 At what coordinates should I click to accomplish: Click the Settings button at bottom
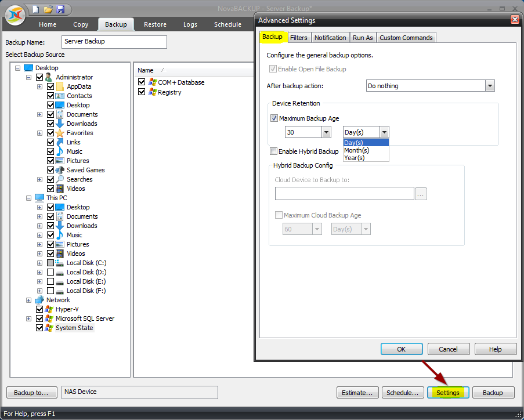pos(448,393)
